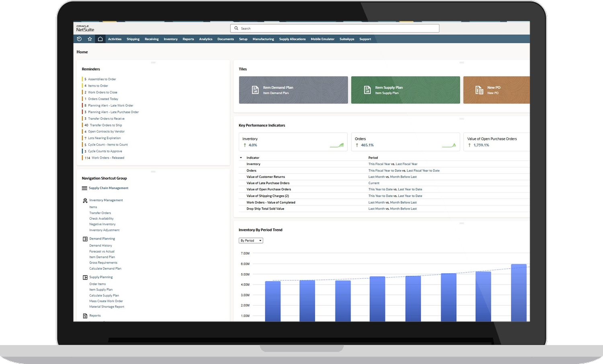The width and height of the screenshot is (603, 364).
Task: Collapse the Reminders panel using its minimize dash
Action: pyautogui.click(x=153, y=62)
